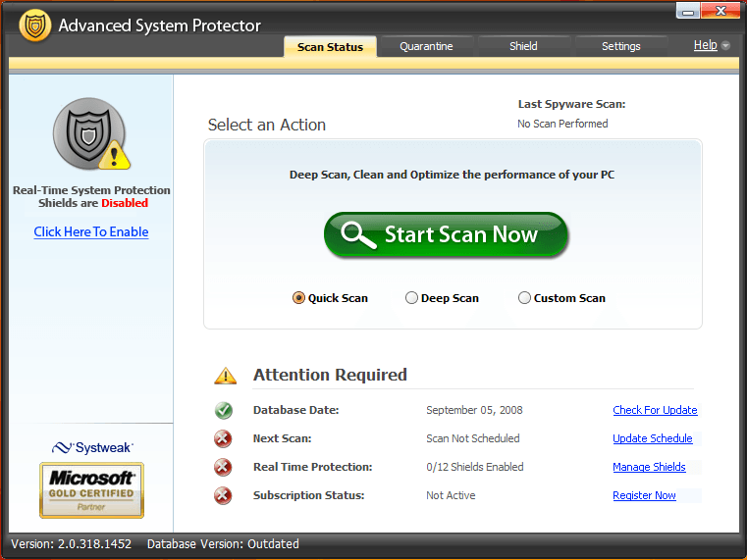Select the Custom Scan option
The width and height of the screenshot is (747, 560).
pos(561,298)
